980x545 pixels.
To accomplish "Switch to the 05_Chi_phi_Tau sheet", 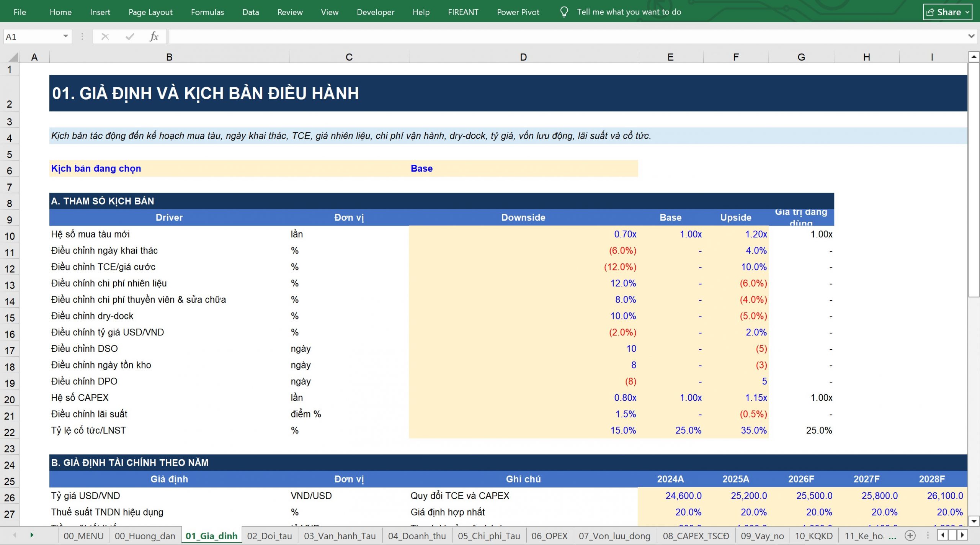I will click(x=489, y=536).
